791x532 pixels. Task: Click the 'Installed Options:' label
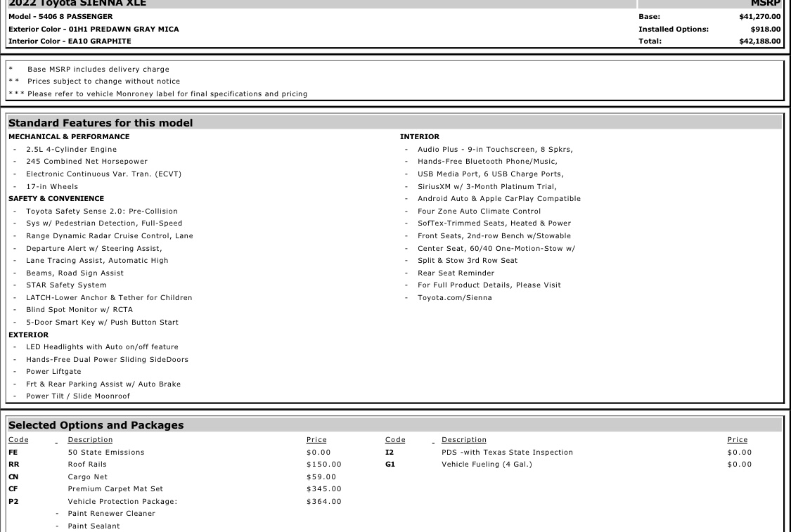tap(674, 30)
